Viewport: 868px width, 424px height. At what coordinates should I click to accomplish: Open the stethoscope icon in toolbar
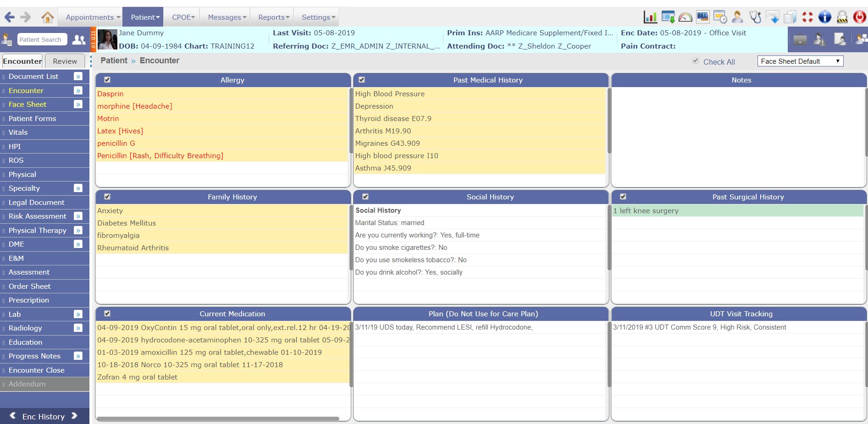tap(755, 17)
